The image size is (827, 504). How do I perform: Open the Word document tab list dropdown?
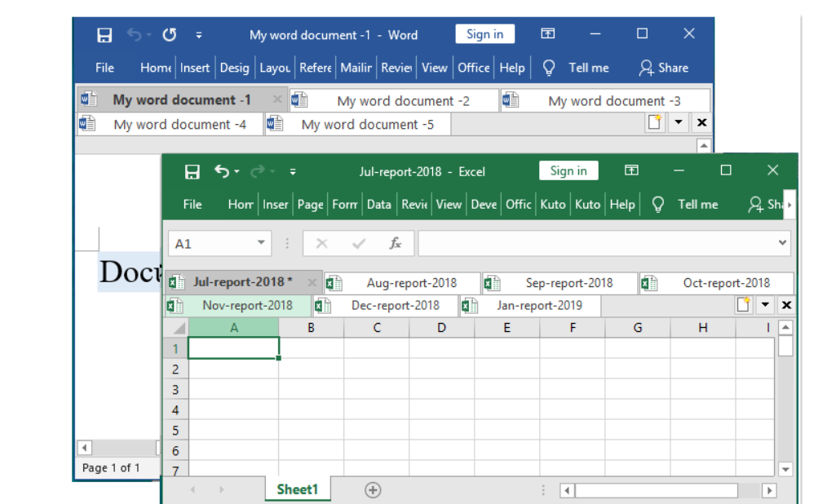(679, 122)
